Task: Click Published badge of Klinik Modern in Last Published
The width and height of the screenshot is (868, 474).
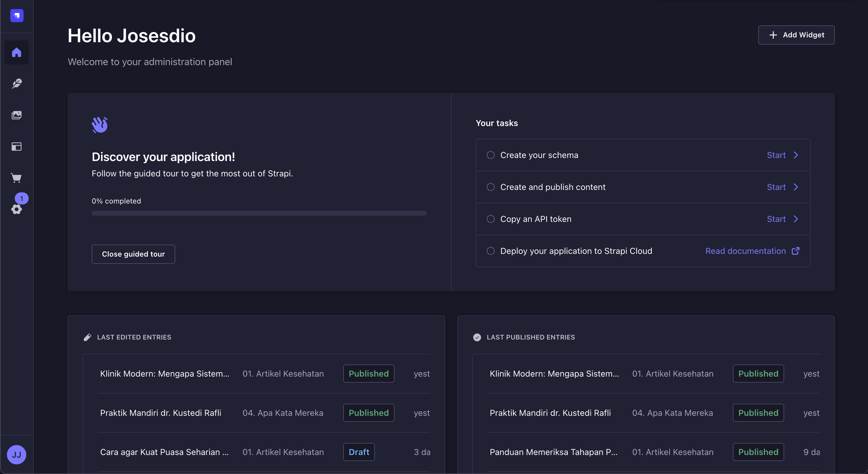Action: 758,374
